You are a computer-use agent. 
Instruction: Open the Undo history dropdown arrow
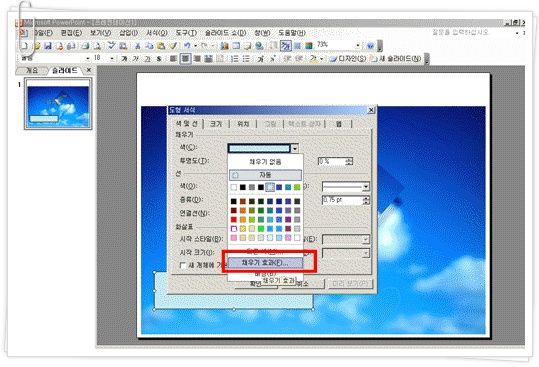[x=195, y=46]
